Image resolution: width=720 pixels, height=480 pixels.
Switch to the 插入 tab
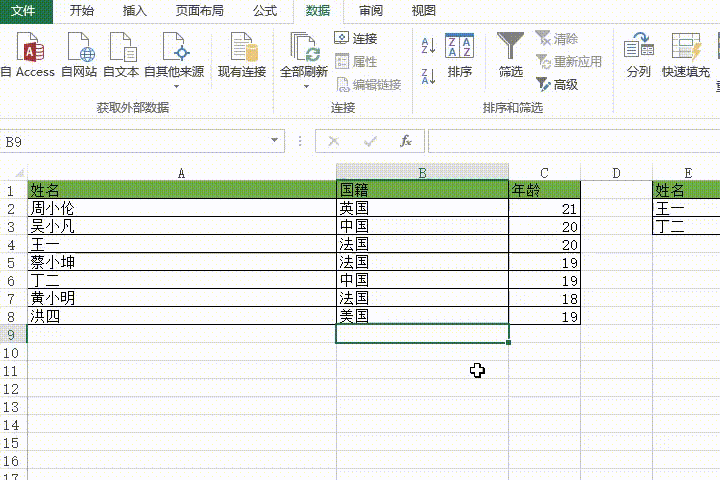coord(135,11)
